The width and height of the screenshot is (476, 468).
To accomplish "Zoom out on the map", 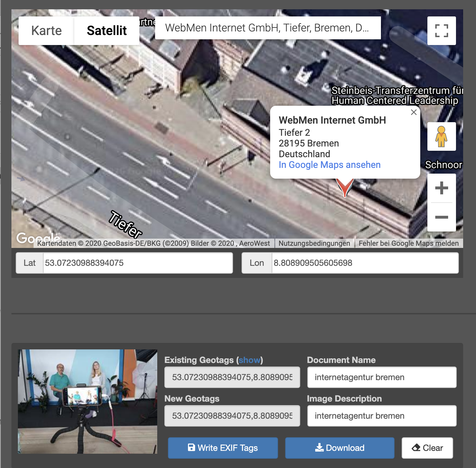I will 442,217.
